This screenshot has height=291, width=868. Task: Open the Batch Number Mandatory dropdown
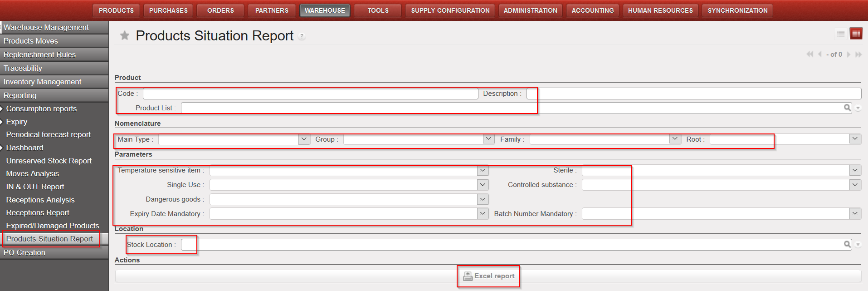(855, 213)
